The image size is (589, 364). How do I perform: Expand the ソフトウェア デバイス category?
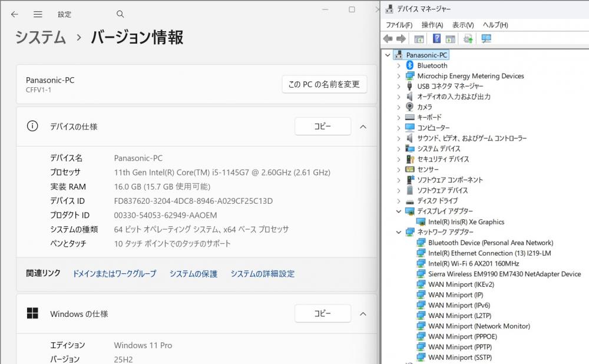tap(399, 190)
